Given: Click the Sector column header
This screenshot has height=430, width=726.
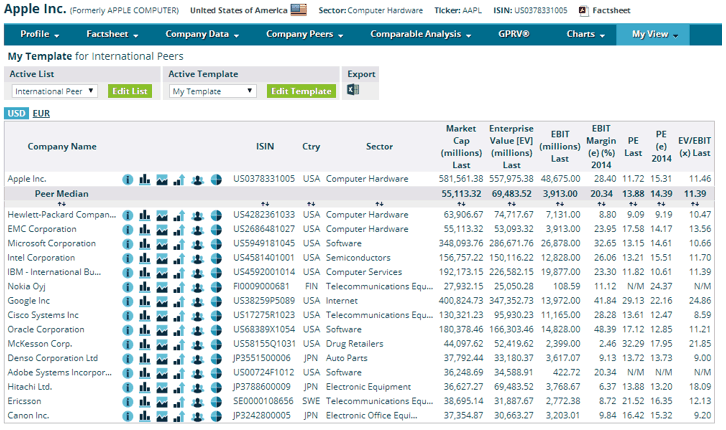Looking at the screenshot, I should coord(379,147).
